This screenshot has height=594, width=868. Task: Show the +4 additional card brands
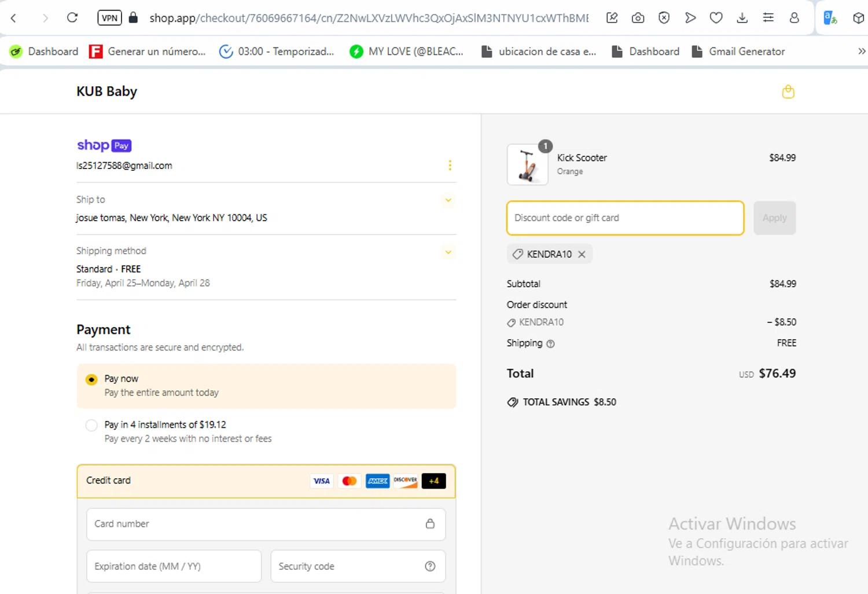tap(434, 481)
